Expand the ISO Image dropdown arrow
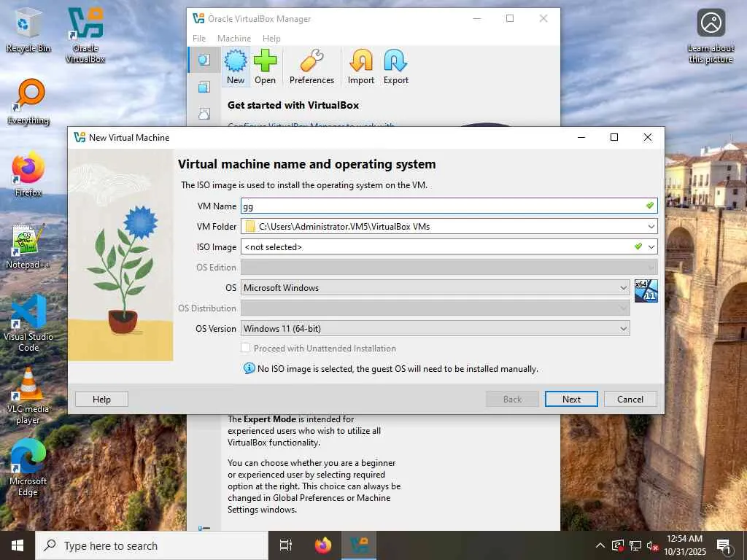747x560 pixels. pos(651,246)
